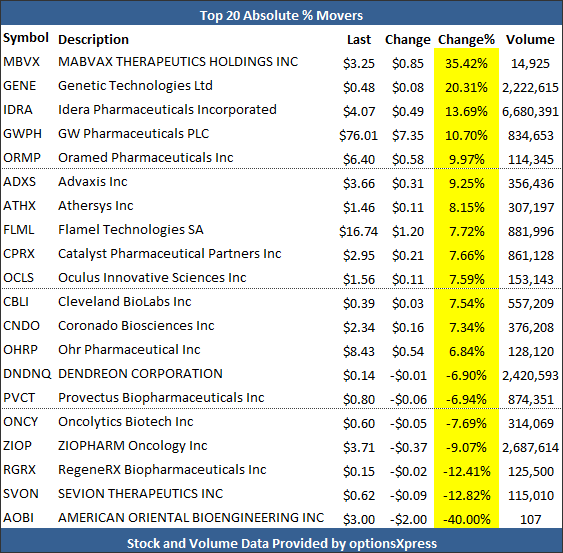This screenshot has width=563, height=553.
Task: Select the RGRX symbol cell
Action: [20, 470]
